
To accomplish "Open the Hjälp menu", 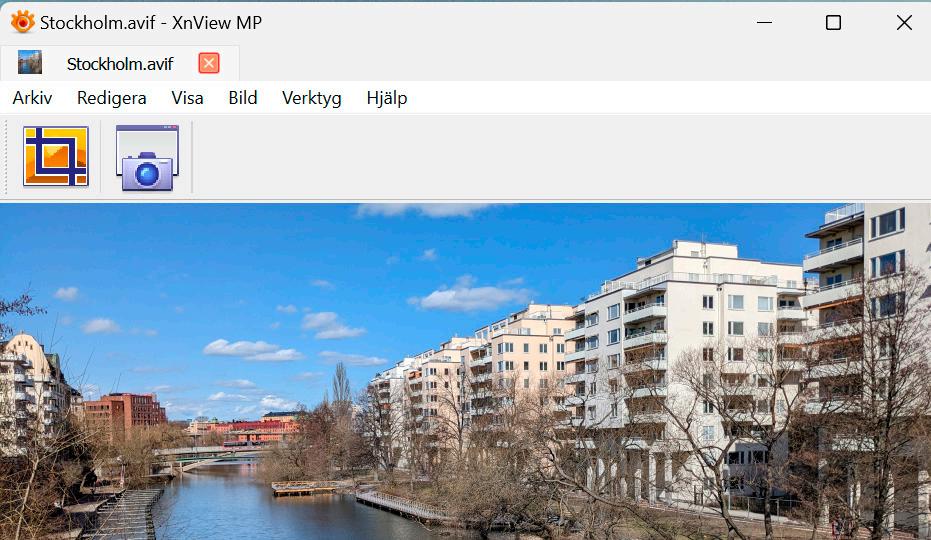I will coord(387,98).
